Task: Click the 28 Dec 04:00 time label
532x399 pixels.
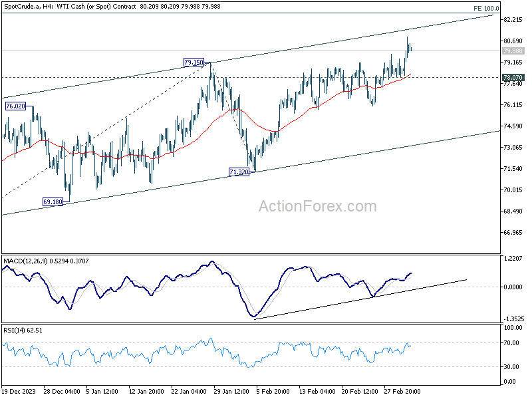Action: (62, 391)
